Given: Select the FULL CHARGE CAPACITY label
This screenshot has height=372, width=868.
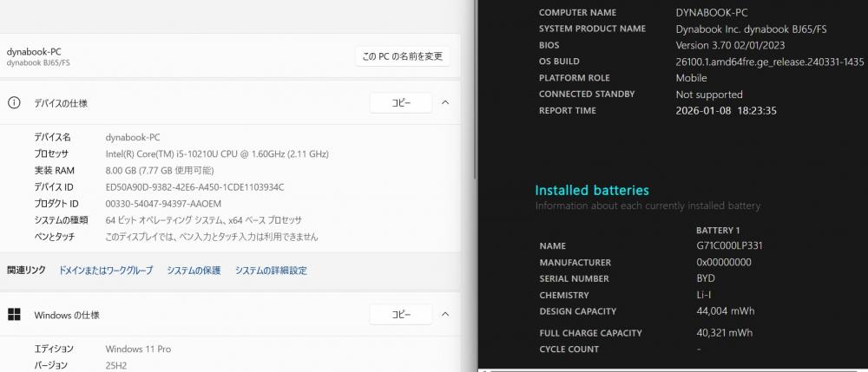Looking at the screenshot, I should (x=590, y=333).
